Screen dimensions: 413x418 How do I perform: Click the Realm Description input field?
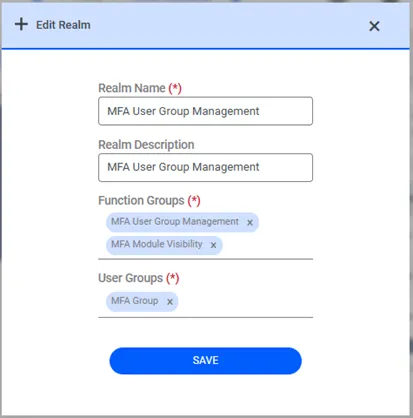pyautogui.click(x=205, y=167)
